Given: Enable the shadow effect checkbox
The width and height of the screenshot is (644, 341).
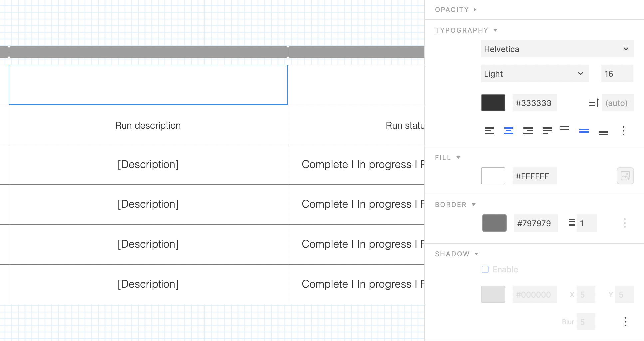Looking at the screenshot, I should tap(485, 269).
